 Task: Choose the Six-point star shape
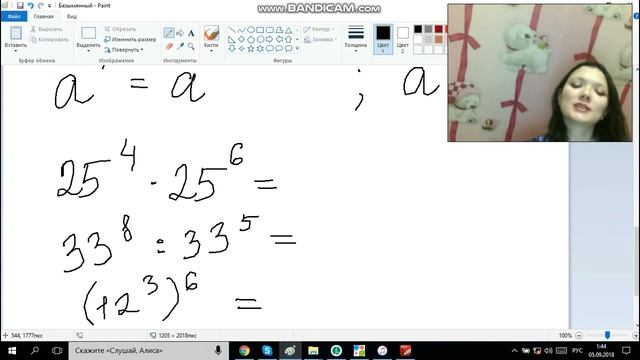tap(260, 49)
